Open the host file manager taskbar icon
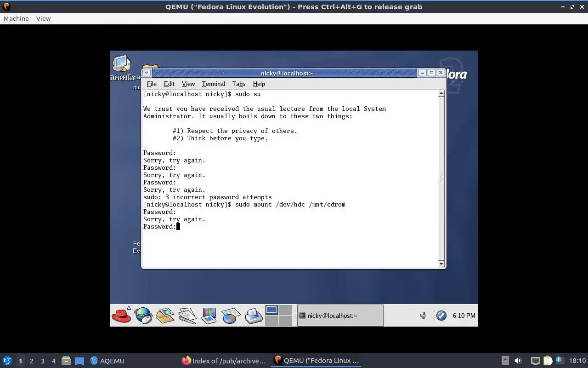The width and height of the screenshot is (588, 368). coord(66,361)
